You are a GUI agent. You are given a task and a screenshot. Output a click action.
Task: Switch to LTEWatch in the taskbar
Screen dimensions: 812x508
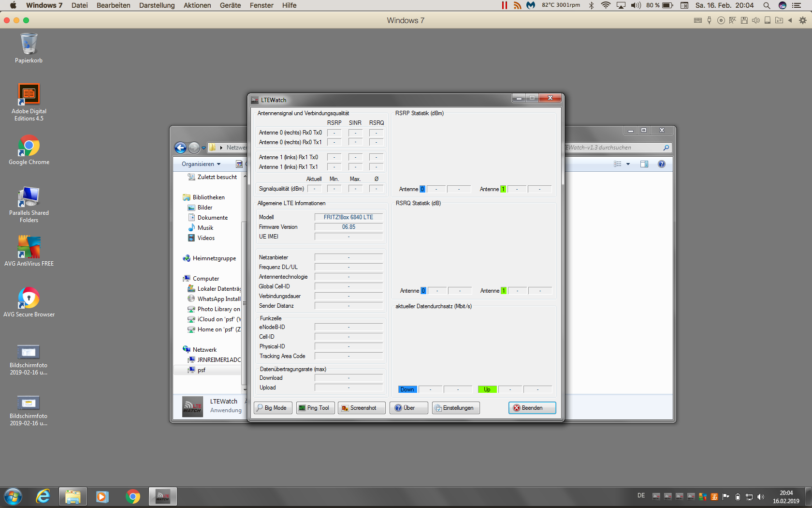coord(163,497)
